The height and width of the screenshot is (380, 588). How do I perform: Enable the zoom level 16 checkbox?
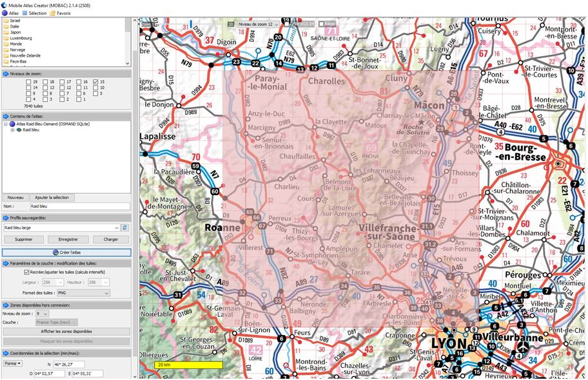(79, 82)
